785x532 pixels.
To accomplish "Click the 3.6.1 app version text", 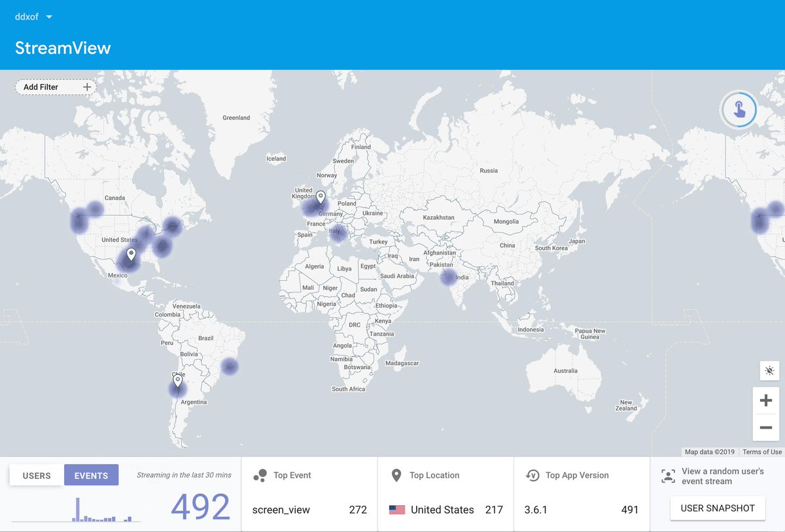I will click(536, 510).
